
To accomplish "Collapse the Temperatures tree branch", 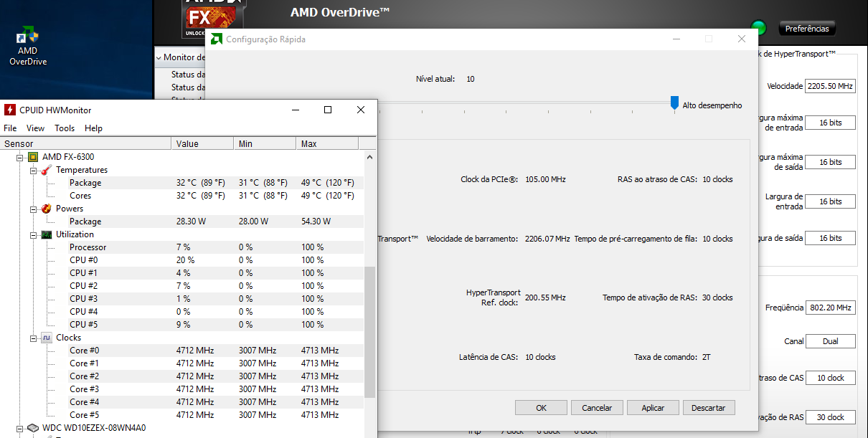I will coord(33,170).
